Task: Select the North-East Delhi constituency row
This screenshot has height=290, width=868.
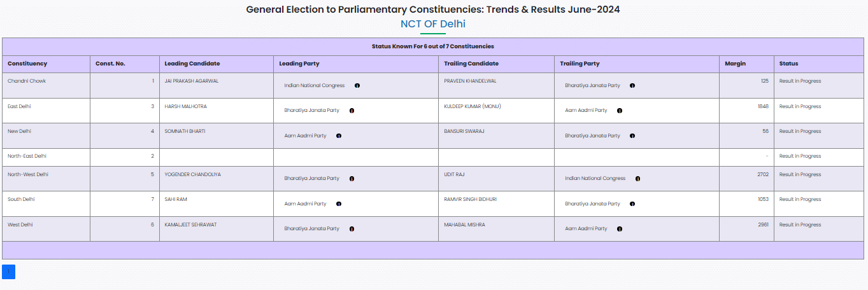Action: pyautogui.click(x=27, y=156)
